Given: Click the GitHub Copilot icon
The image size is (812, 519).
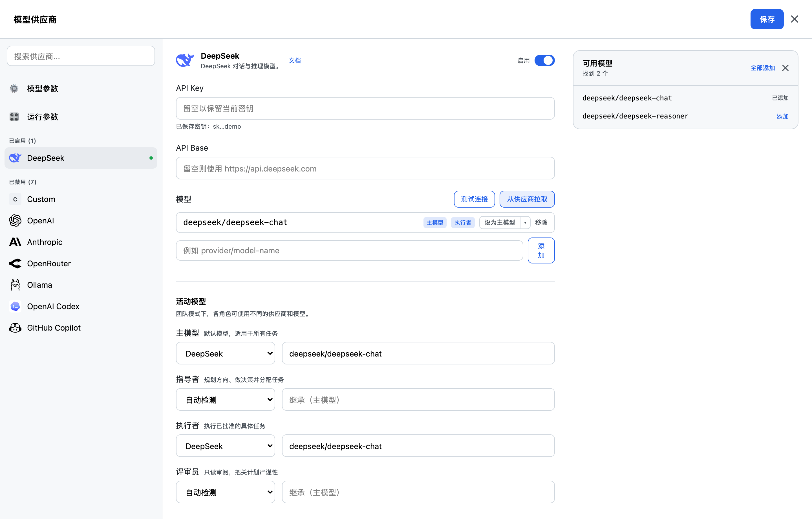Looking at the screenshot, I should [15, 328].
